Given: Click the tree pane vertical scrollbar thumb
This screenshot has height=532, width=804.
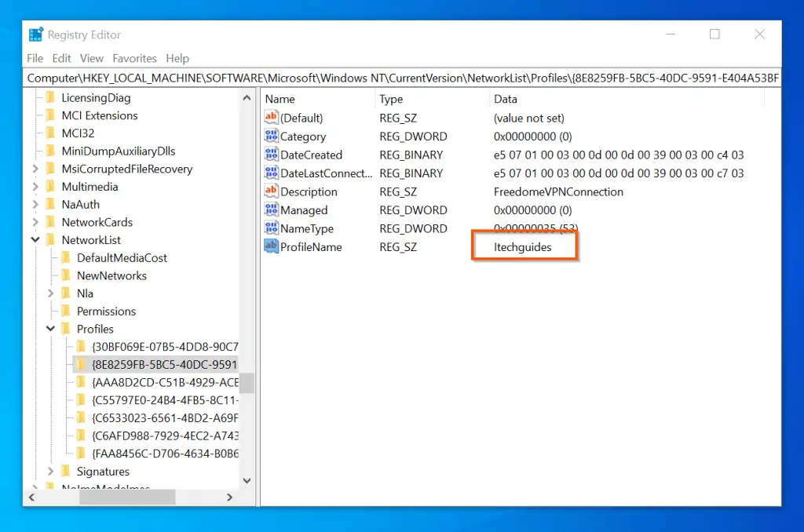Looking at the screenshot, I should [x=247, y=383].
